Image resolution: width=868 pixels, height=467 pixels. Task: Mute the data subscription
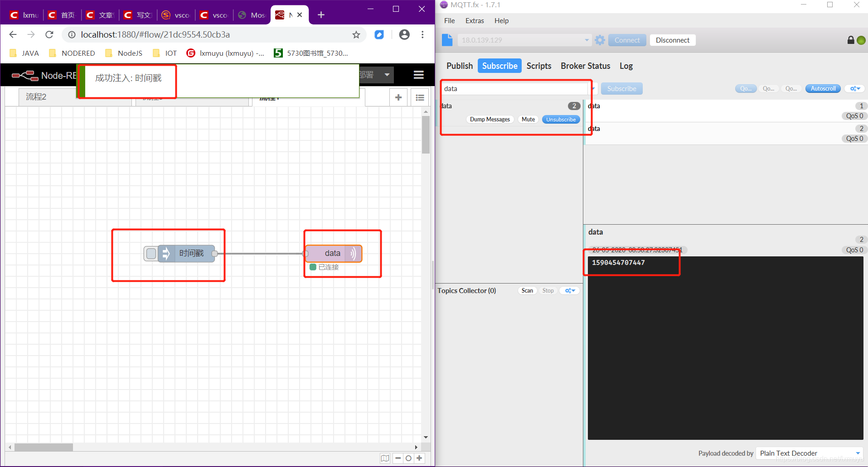528,119
